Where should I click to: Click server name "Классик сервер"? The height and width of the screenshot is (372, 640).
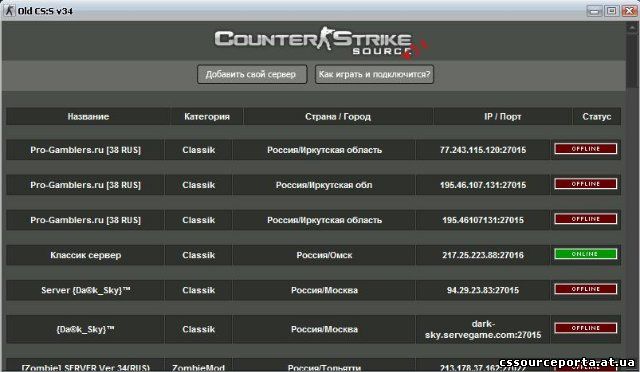86,255
